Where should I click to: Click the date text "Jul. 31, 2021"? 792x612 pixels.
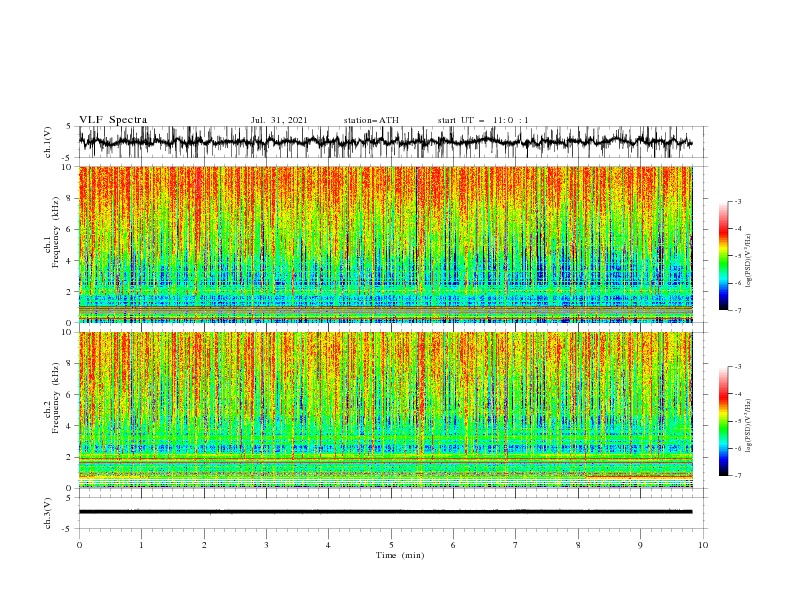tap(279, 120)
